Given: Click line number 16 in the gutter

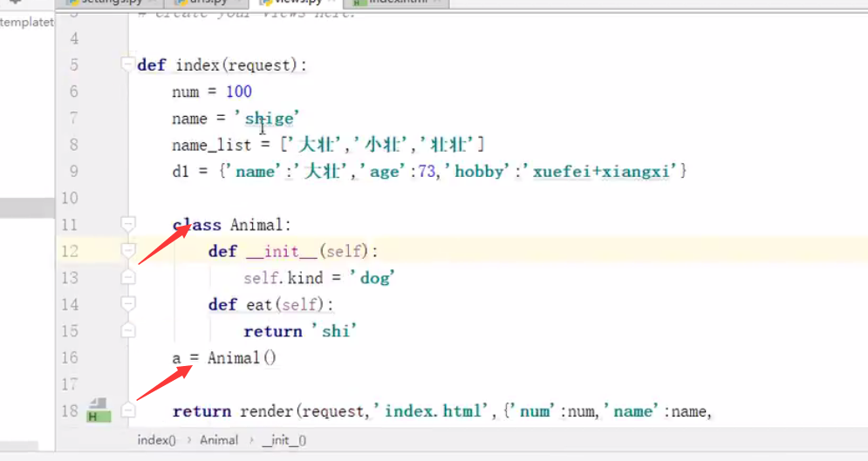Looking at the screenshot, I should point(70,357).
